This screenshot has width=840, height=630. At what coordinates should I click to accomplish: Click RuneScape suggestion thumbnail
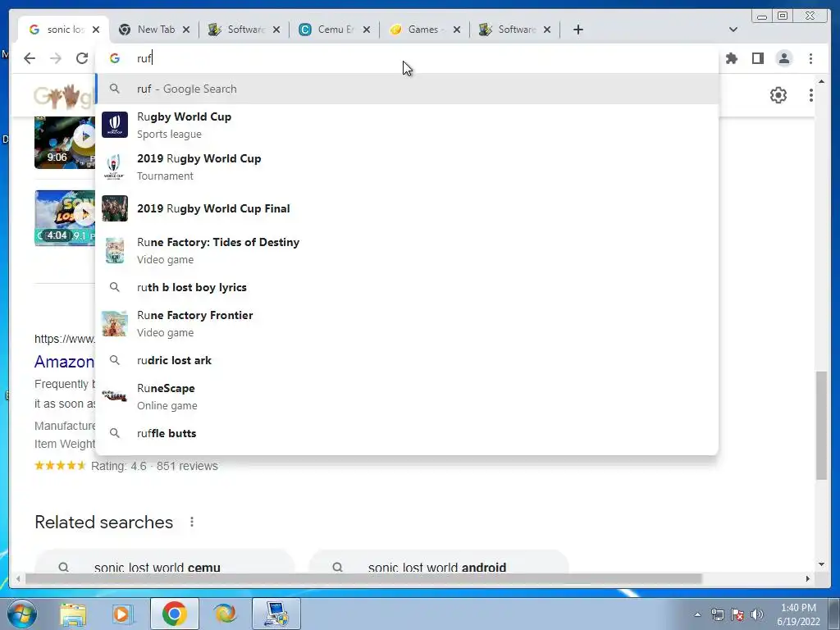click(115, 396)
